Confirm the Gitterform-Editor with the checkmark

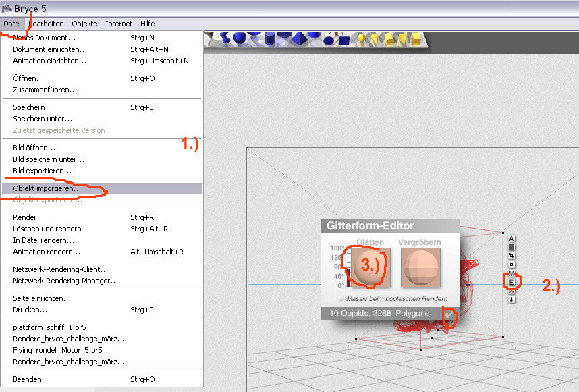pos(449,314)
